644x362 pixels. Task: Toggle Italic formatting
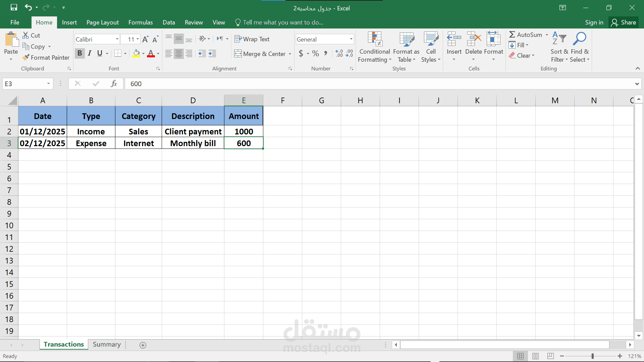(x=90, y=53)
